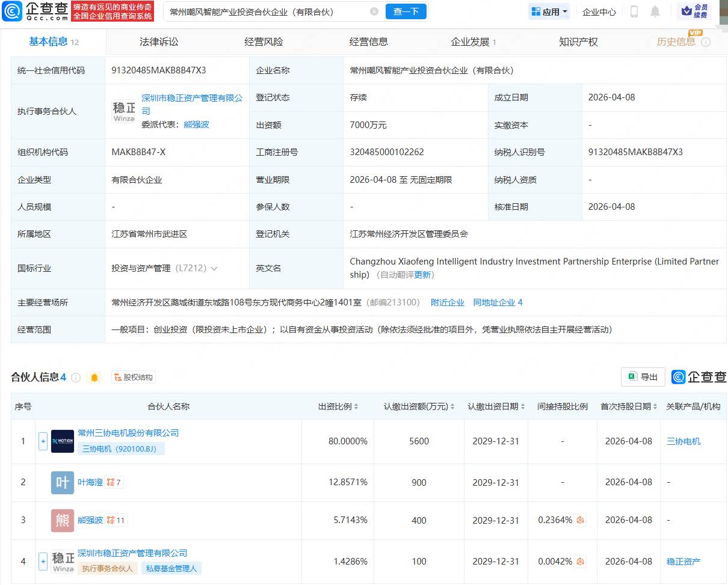Click registration number 320485000102262
The image size is (728, 585).
tap(387, 152)
